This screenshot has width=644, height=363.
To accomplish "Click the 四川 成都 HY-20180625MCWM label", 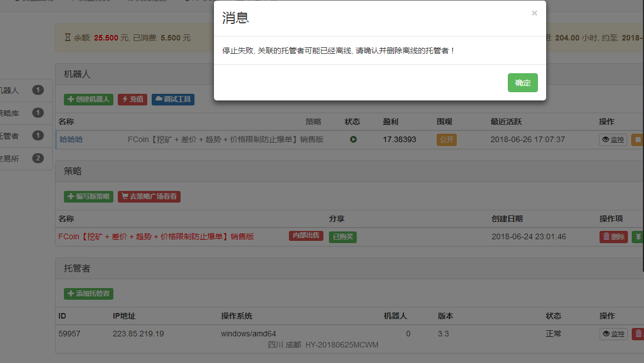I will point(323,345).
